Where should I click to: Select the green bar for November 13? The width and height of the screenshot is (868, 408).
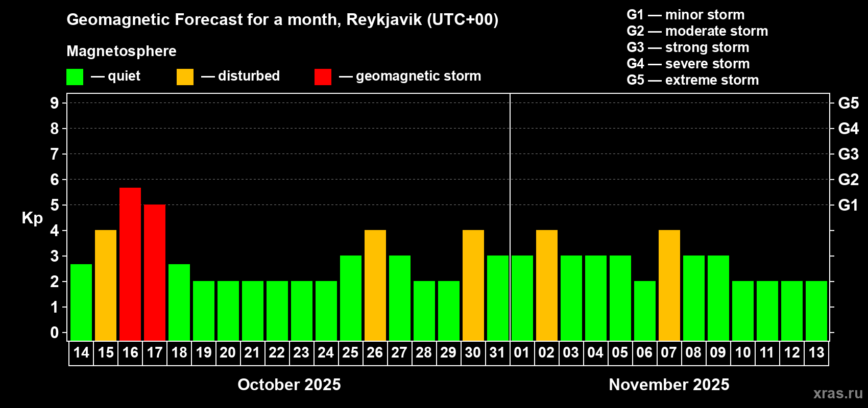816,311
